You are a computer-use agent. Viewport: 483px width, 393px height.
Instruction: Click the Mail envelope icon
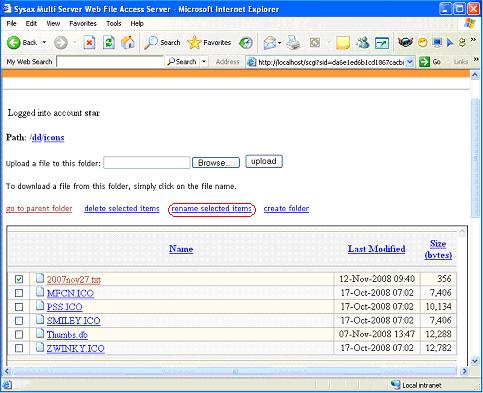point(270,43)
